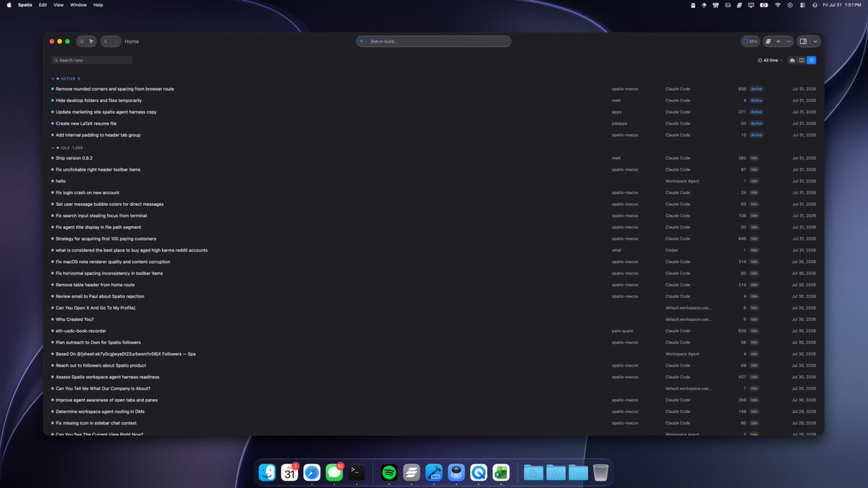Click 'Codex' agent label
Image resolution: width=868 pixels, height=488 pixels.
pyautogui.click(x=671, y=250)
